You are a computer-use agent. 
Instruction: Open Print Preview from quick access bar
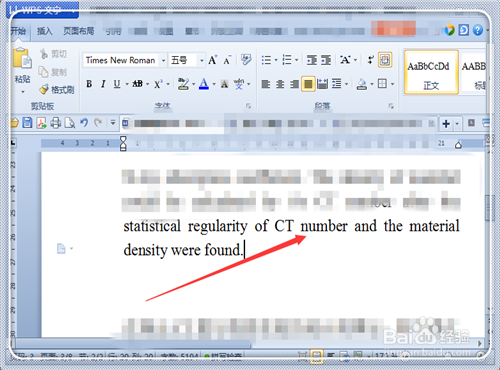pyautogui.click(x=70, y=123)
